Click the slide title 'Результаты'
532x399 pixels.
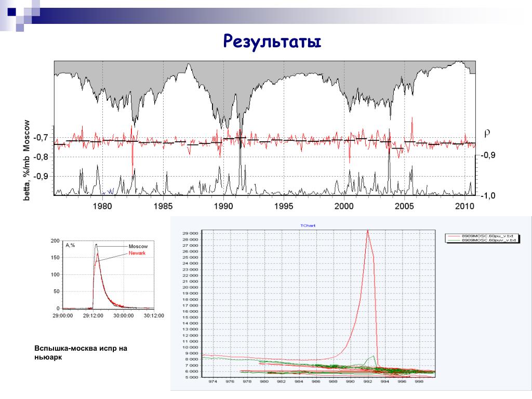[x=272, y=42]
